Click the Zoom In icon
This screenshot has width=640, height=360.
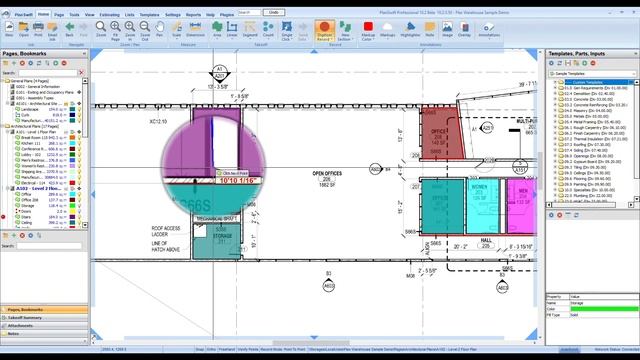(x=130, y=30)
